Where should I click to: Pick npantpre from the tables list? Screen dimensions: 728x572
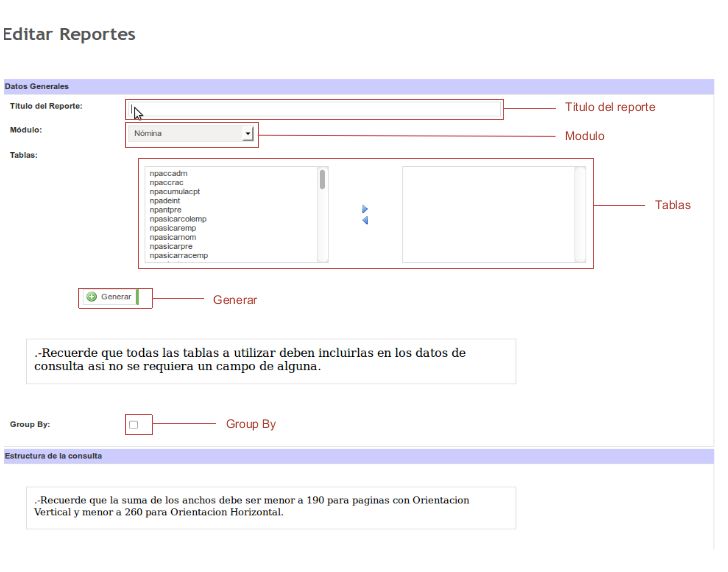pyautogui.click(x=165, y=210)
